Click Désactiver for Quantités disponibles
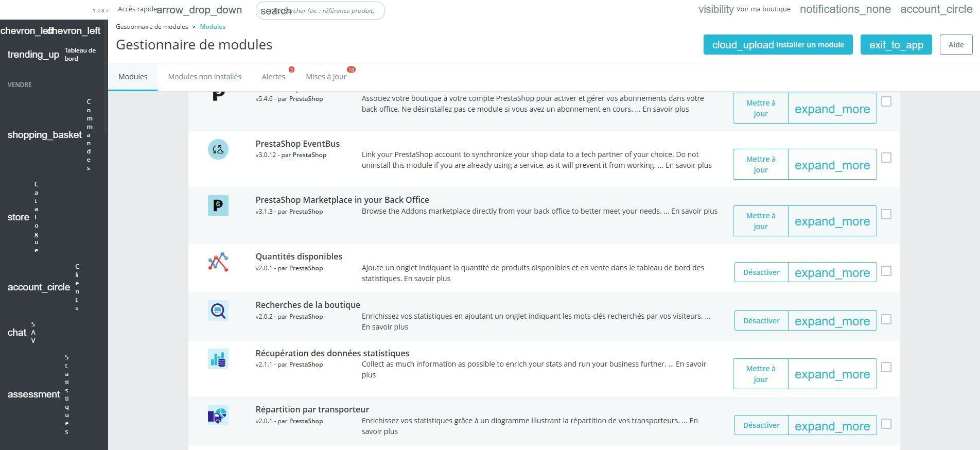 [x=761, y=272]
